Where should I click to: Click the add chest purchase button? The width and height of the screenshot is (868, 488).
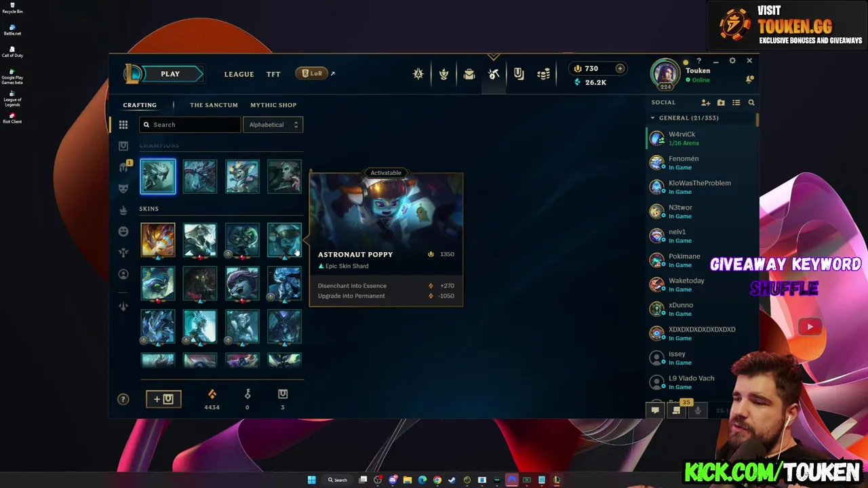point(163,399)
